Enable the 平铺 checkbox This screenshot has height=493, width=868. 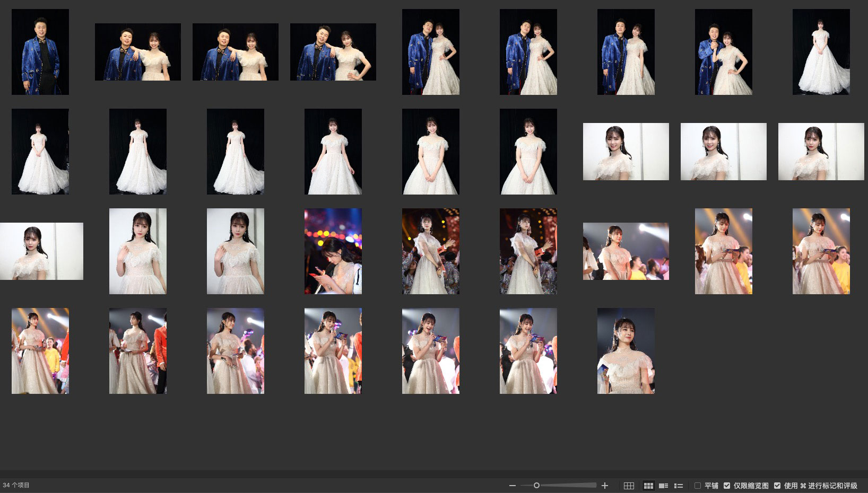click(x=698, y=486)
